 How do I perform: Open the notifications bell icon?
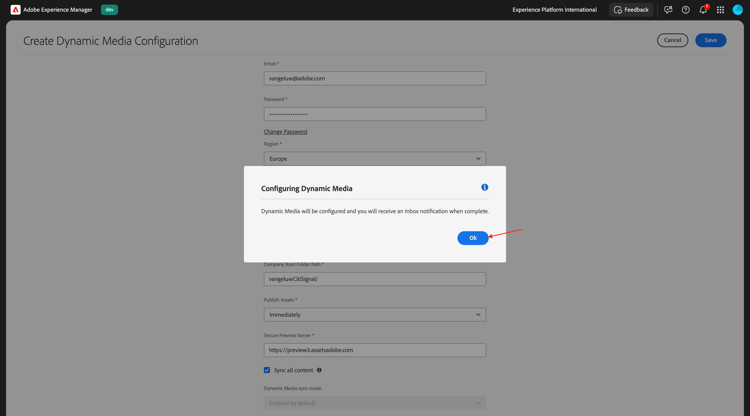click(x=703, y=10)
